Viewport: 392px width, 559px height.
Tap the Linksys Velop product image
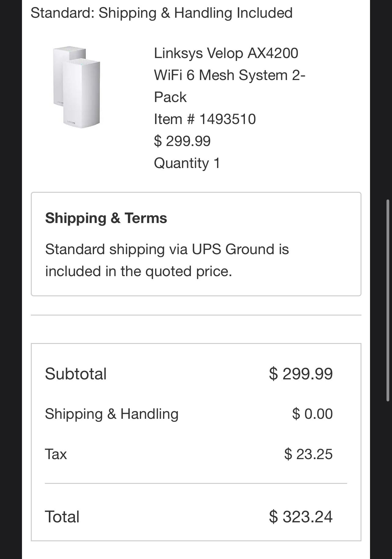(x=76, y=87)
